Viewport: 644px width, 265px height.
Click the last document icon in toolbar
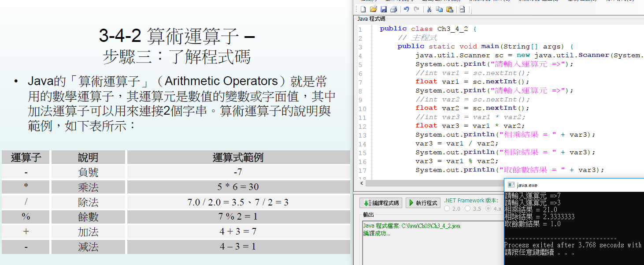462,9
